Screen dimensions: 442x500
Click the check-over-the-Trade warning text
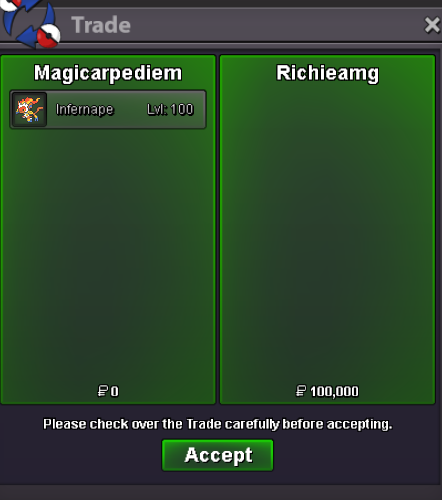point(218,424)
